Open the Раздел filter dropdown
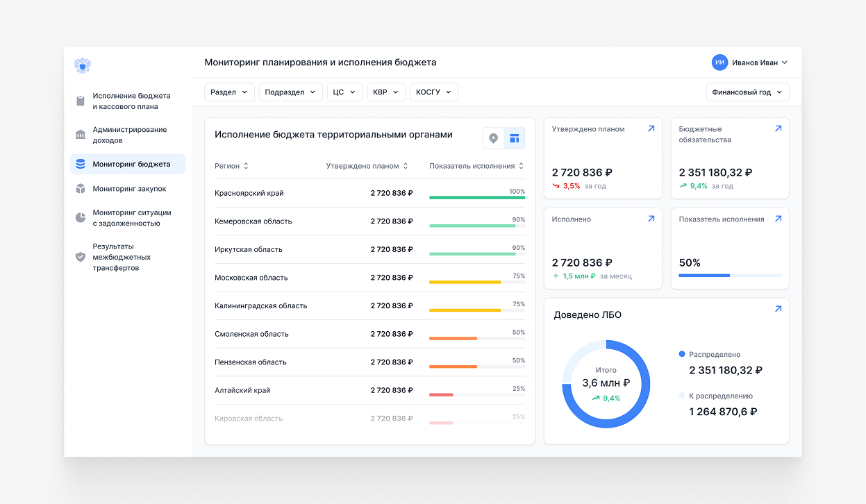The width and height of the screenshot is (866, 504). [229, 92]
